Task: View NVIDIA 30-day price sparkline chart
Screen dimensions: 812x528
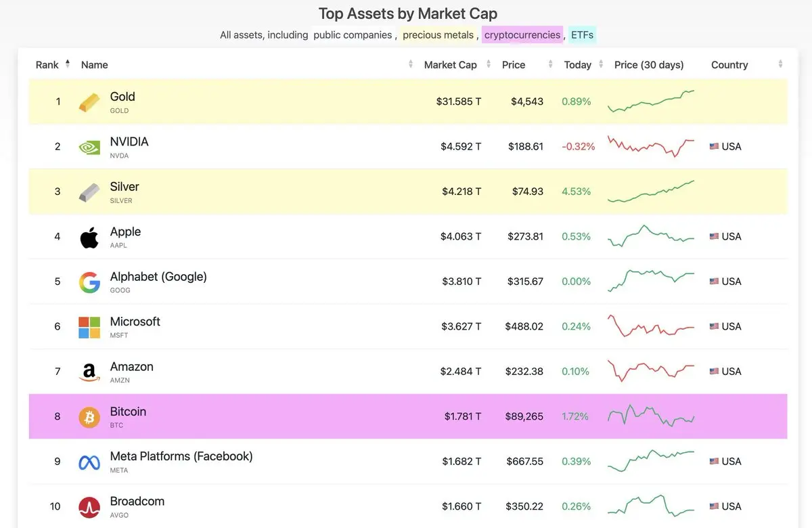Action: tap(651, 146)
